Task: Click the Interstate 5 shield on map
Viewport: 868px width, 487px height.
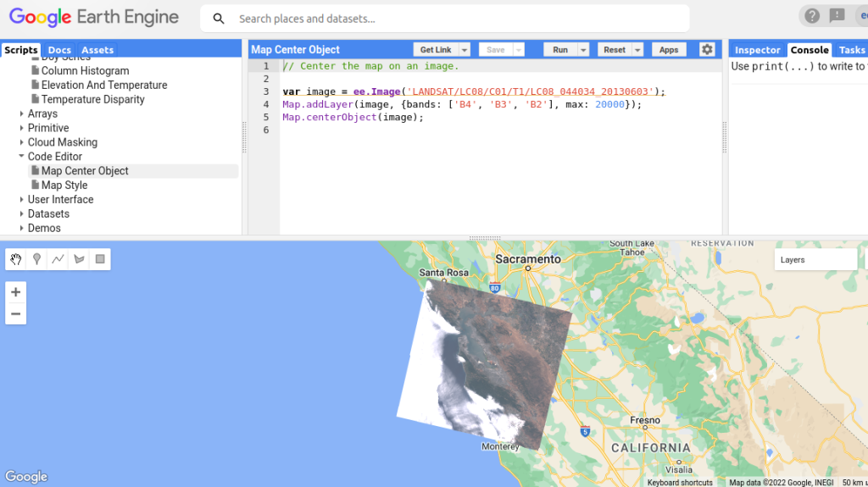Action: point(585,431)
